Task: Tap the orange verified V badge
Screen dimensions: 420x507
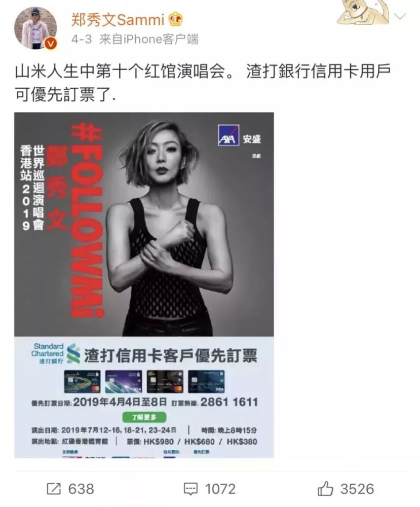Action: click(51, 44)
